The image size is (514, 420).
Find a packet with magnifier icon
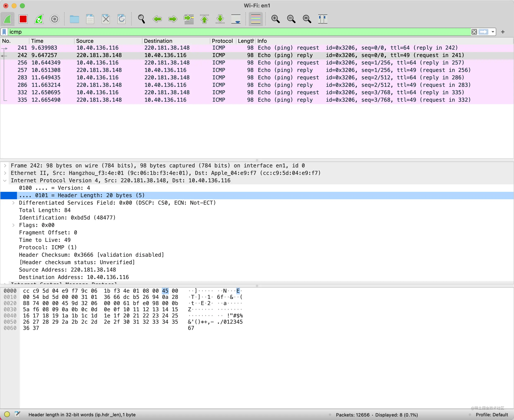(142, 19)
